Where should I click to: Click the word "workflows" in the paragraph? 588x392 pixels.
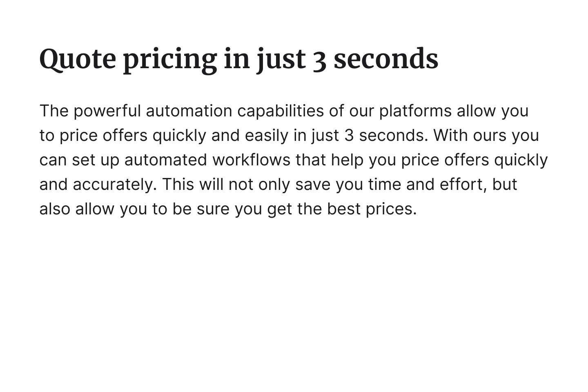(x=252, y=160)
